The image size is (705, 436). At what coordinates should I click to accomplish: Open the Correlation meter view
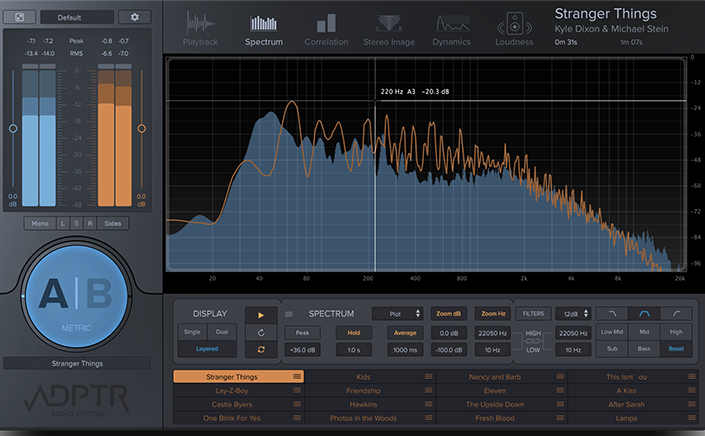click(326, 29)
